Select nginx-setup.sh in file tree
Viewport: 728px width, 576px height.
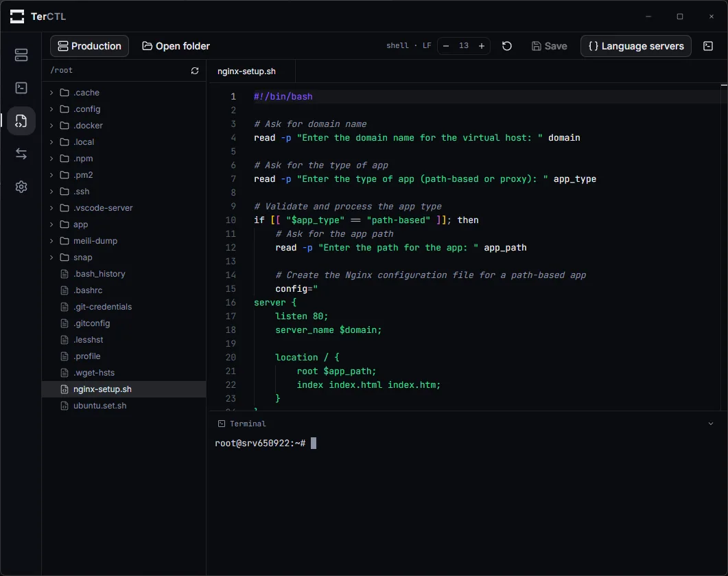[124, 389]
